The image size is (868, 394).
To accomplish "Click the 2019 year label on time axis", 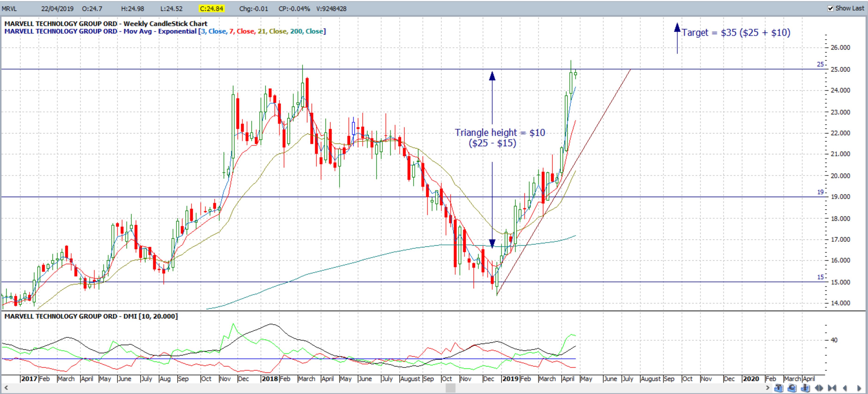I will click(x=510, y=379).
